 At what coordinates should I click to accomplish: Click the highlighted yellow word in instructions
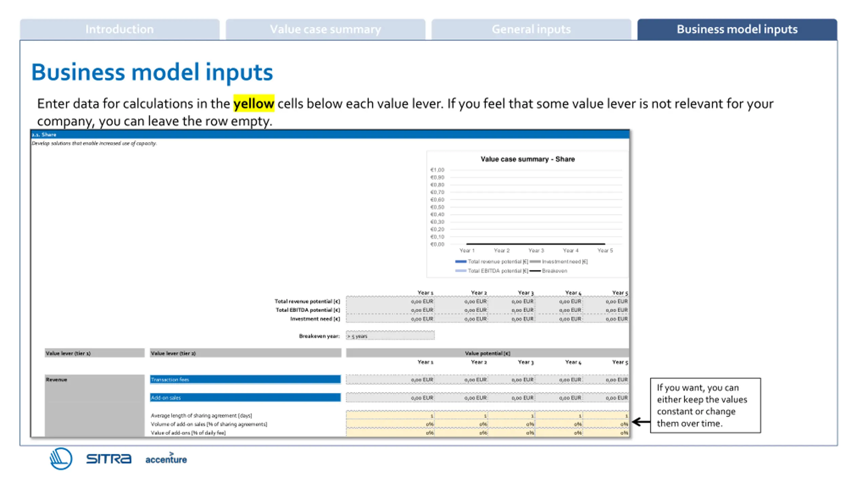tap(254, 103)
